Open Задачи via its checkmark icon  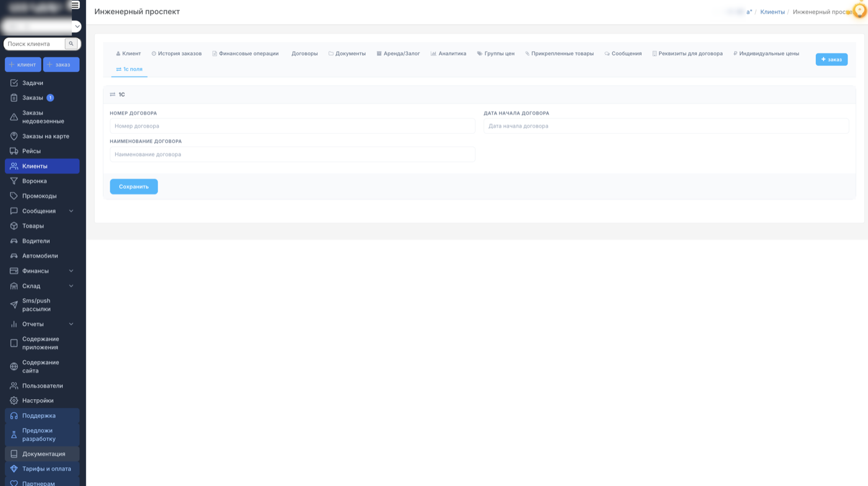[14, 83]
